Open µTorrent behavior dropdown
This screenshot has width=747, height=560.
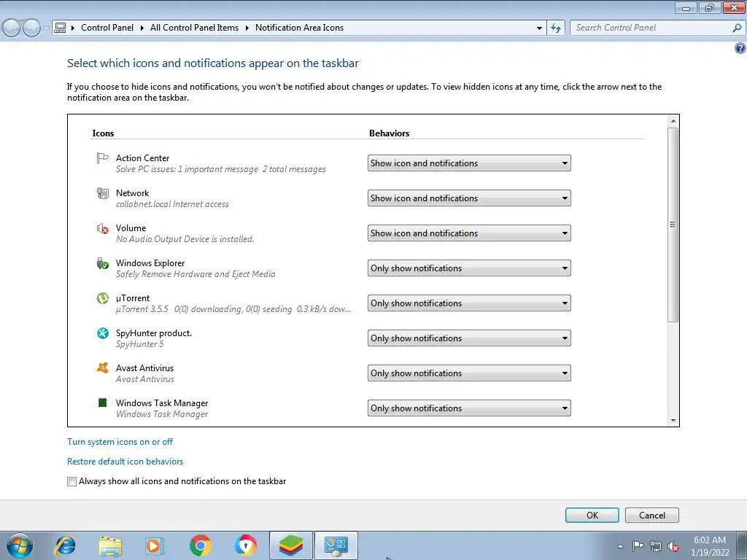tap(469, 303)
